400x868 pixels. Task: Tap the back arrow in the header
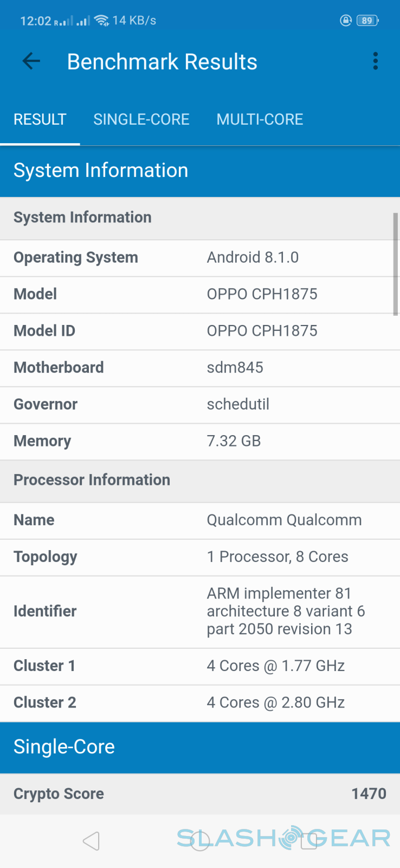(x=31, y=61)
